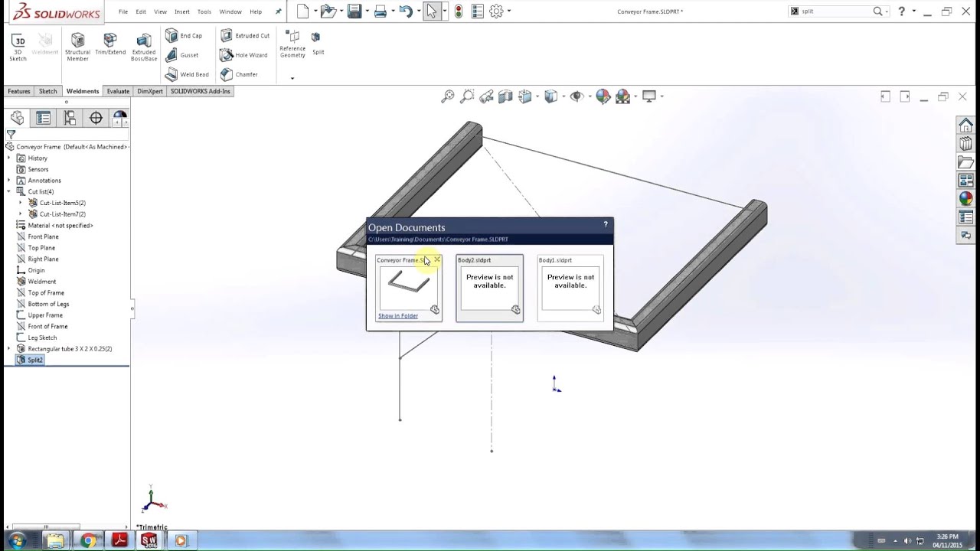Click Zoom to Fit icon
Image resolution: width=980 pixels, height=551 pixels.
click(x=448, y=96)
